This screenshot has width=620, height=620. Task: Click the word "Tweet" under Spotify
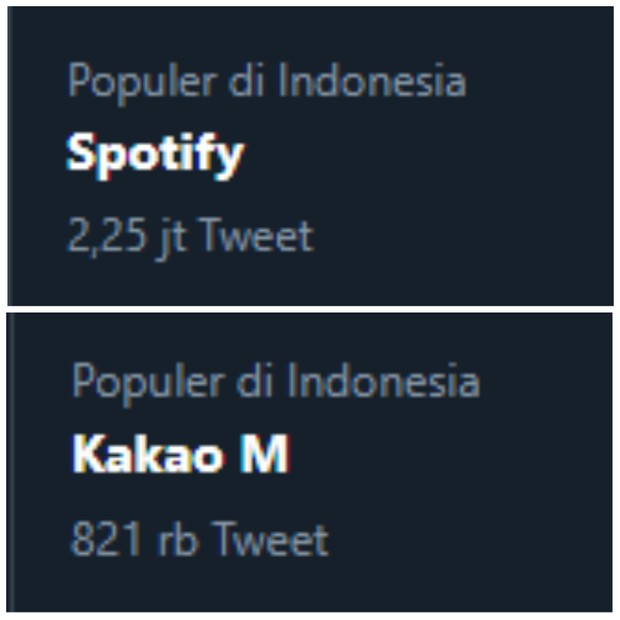(257, 237)
